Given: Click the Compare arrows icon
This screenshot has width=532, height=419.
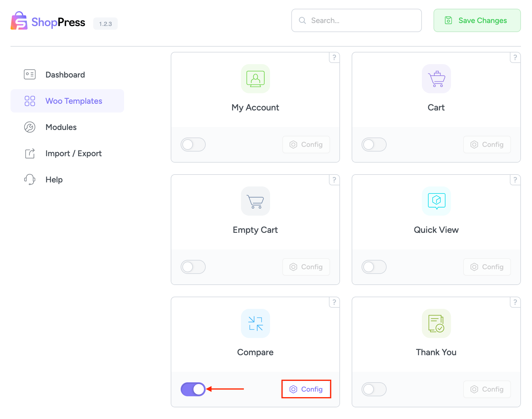Looking at the screenshot, I should 255,324.
